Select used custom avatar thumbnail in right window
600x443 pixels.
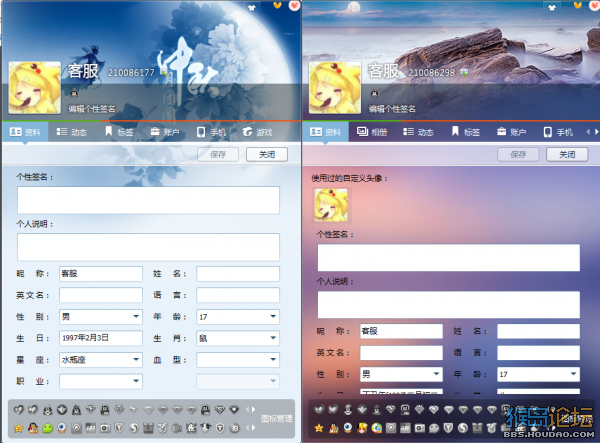click(331, 206)
